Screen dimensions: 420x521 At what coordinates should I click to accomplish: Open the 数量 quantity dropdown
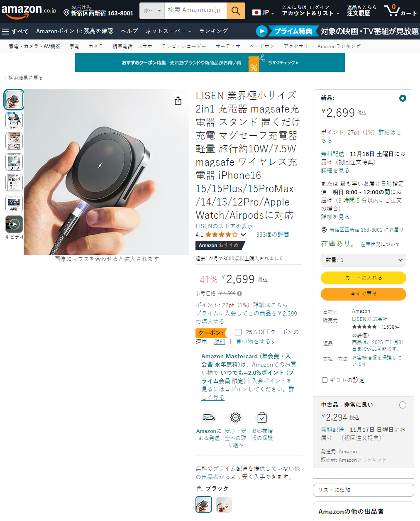pos(364,260)
